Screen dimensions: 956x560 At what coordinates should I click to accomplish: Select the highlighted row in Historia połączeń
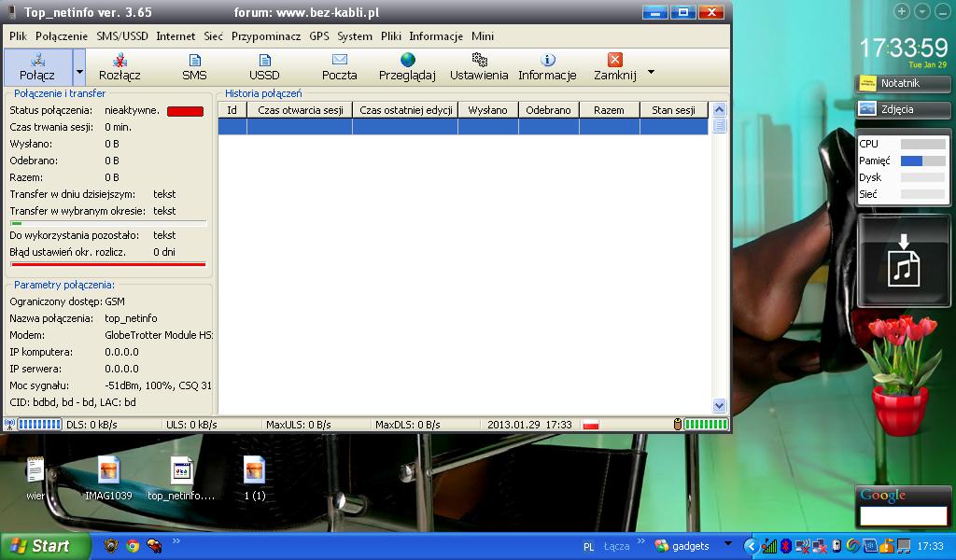tap(463, 127)
